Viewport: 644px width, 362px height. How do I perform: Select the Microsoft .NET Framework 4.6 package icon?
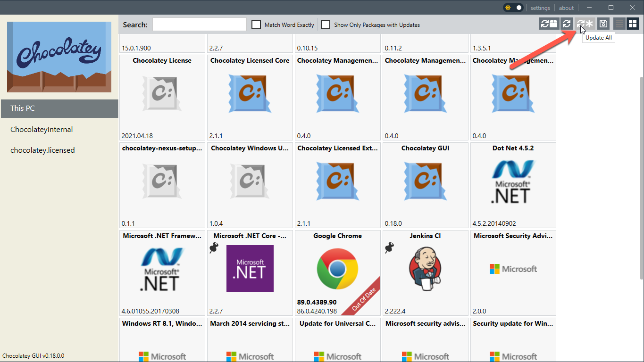[x=162, y=269]
